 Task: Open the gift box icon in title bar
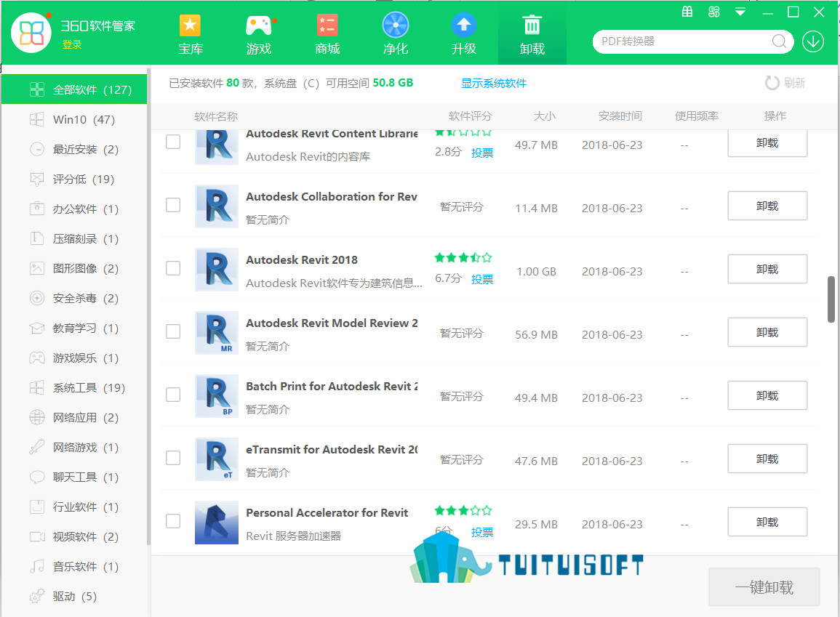tap(687, 12)
